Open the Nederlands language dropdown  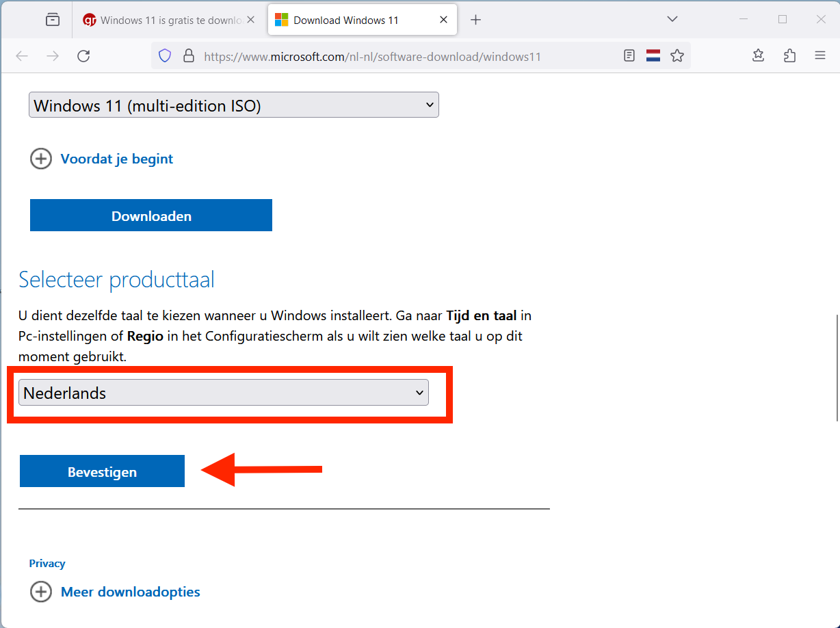[223, 393]
